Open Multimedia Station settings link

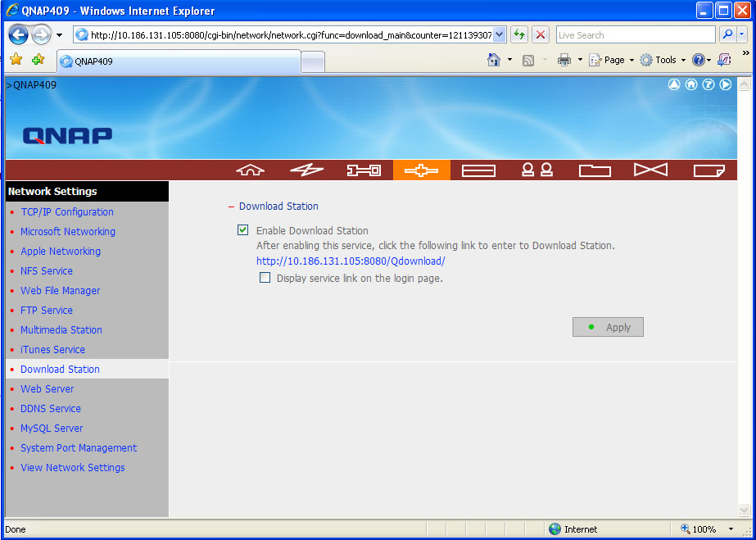pos(61,329)
